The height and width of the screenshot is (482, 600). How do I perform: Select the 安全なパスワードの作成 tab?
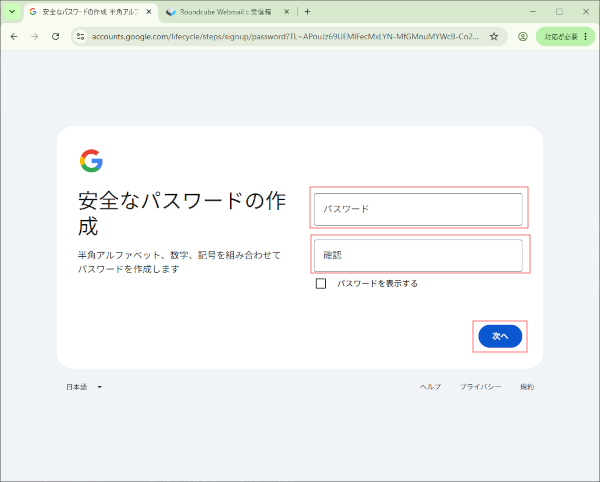[x=91, y=12]
